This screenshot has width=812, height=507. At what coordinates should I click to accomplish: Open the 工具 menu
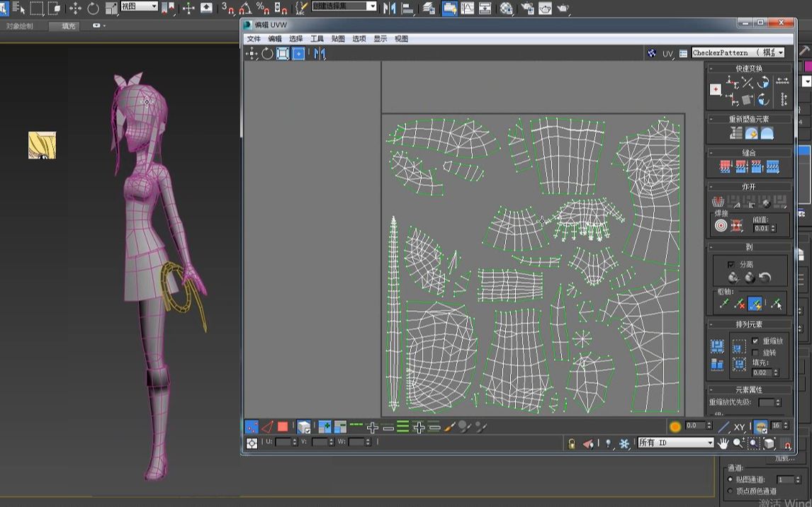pos(317,39)
